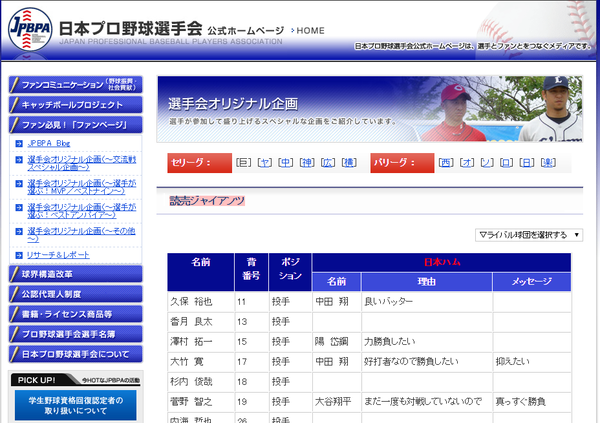This screenshot has height=423, width=600.
Task: Select Pacific League team [オ]
Action: [466, 163]
